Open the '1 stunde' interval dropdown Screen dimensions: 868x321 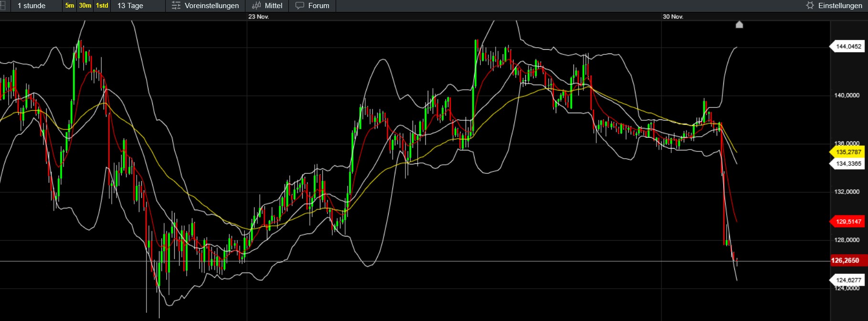[x=32, y=6]
